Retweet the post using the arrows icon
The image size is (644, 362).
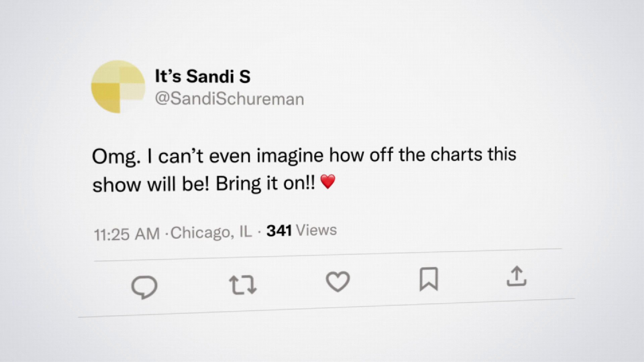tap(243, 285)
